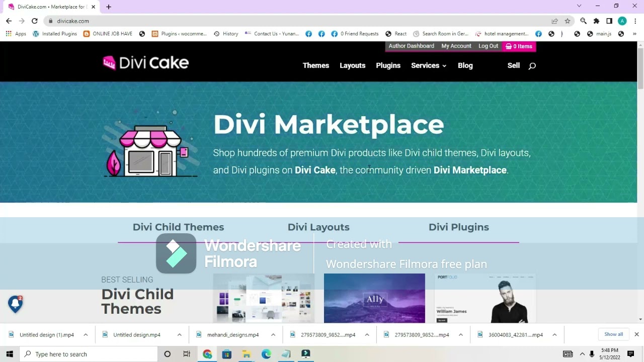Open the William James portfolio thumbnail

click(x=485, y=298)
